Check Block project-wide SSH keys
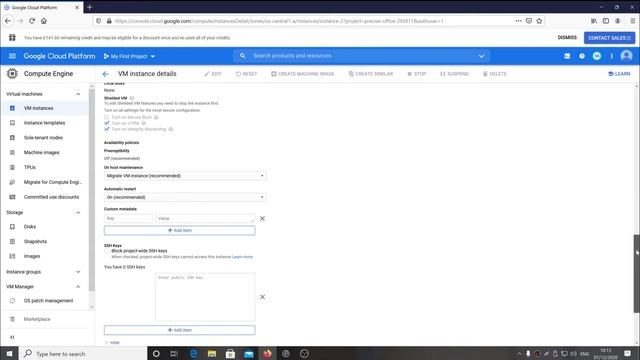 107,251
